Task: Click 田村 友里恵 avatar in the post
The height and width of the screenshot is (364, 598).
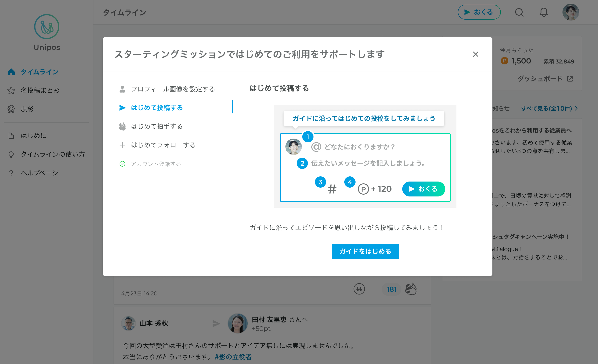Action: [x=237, y=324]
